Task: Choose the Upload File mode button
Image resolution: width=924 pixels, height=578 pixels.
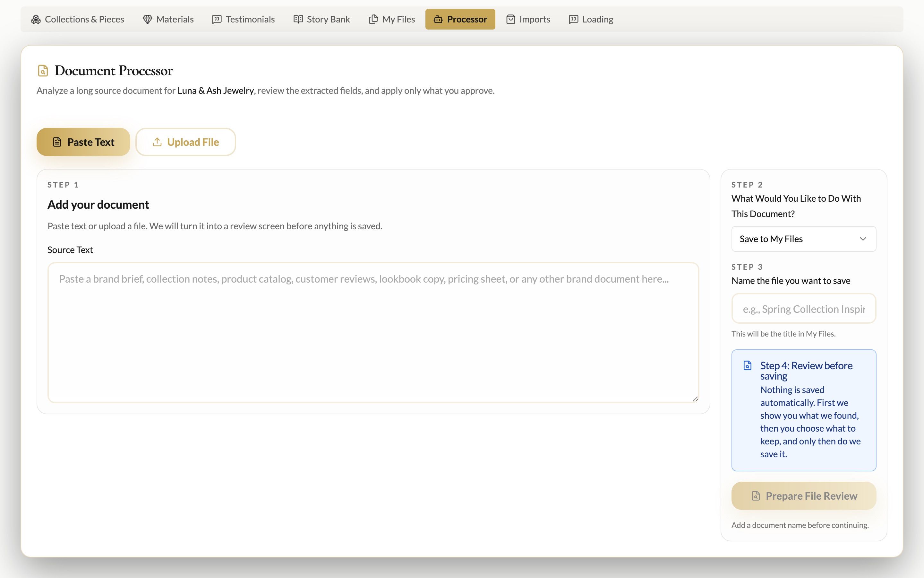Action: coord(185,142)
